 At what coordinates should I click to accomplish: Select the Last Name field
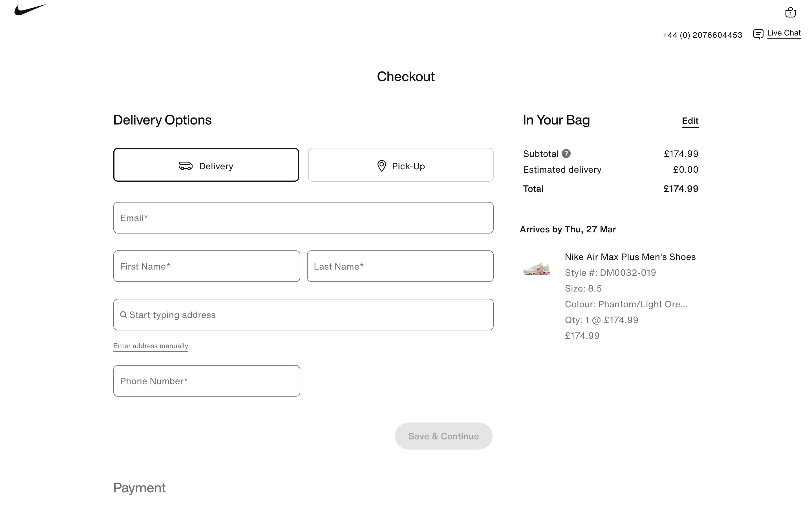click(400, 266)
